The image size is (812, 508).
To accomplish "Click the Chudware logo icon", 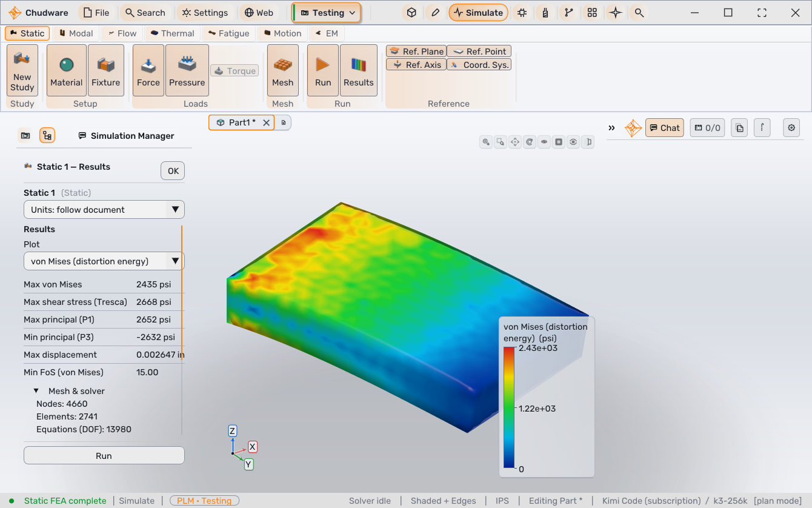I will pos(15,13).
